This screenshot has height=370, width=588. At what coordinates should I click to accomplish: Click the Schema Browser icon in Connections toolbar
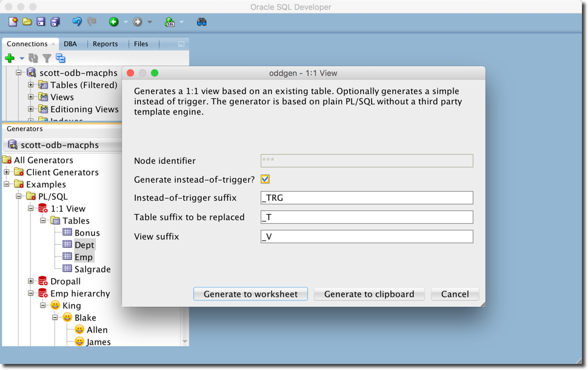click(61, 58)
